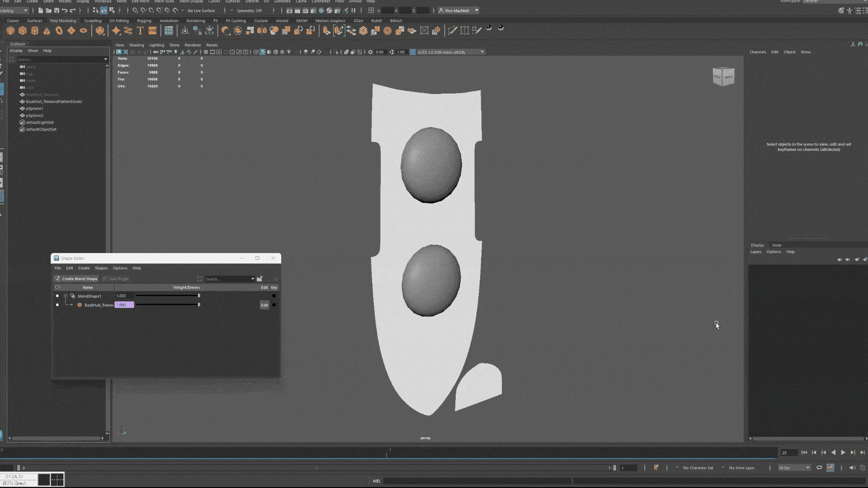Toggle key dot for blendShape1 row
The height and width of the screenshot is (488, 868).
click(x=274, y=296)
